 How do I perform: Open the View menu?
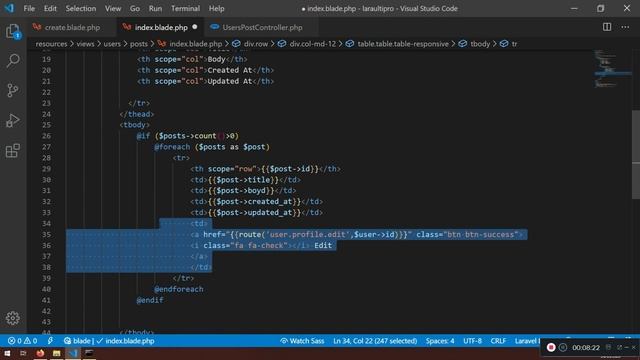coord(113,8)
